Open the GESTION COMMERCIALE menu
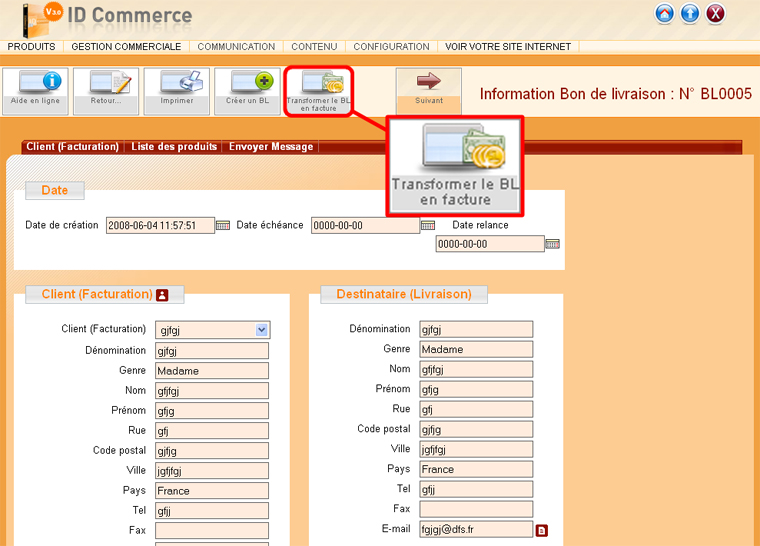The image size is (760, 546). tap(127, 47)
